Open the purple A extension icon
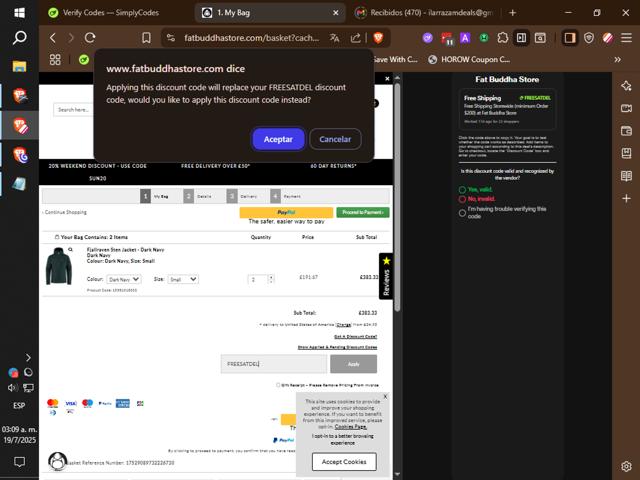This screenshot has width=640, height=480. (465, 38)
